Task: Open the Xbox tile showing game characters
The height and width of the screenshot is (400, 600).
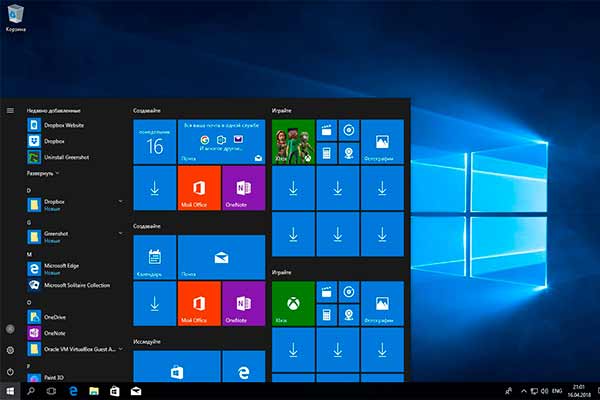Action: click(x=293, y=141)
